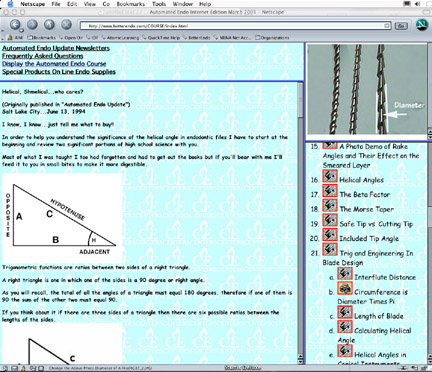Click the Included Tip Angle list text

[369, 239]
